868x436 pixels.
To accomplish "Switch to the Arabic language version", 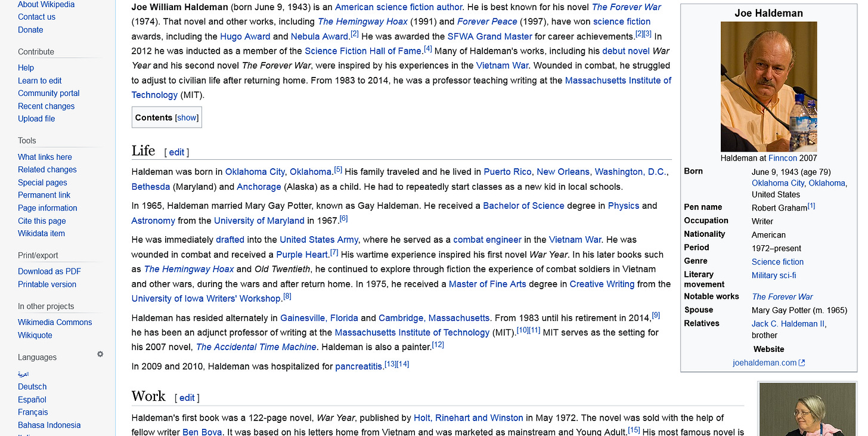I will [23, 374].
